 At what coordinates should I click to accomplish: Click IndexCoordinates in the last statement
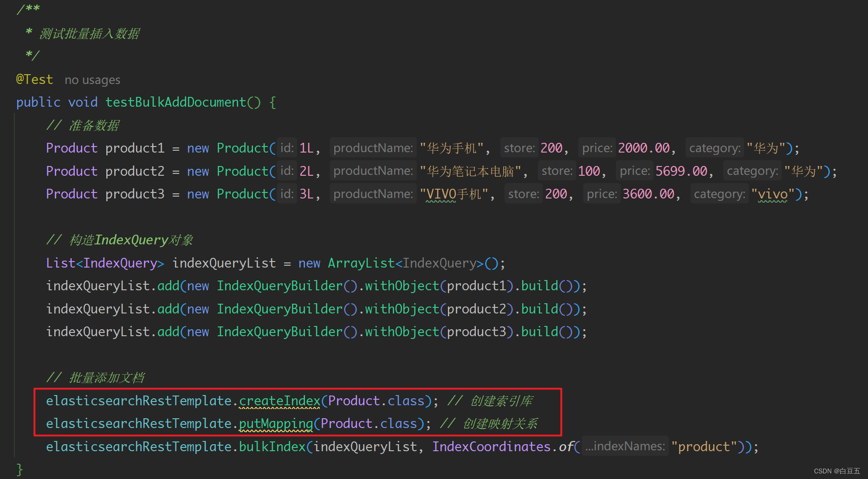[x=491, y=447]
